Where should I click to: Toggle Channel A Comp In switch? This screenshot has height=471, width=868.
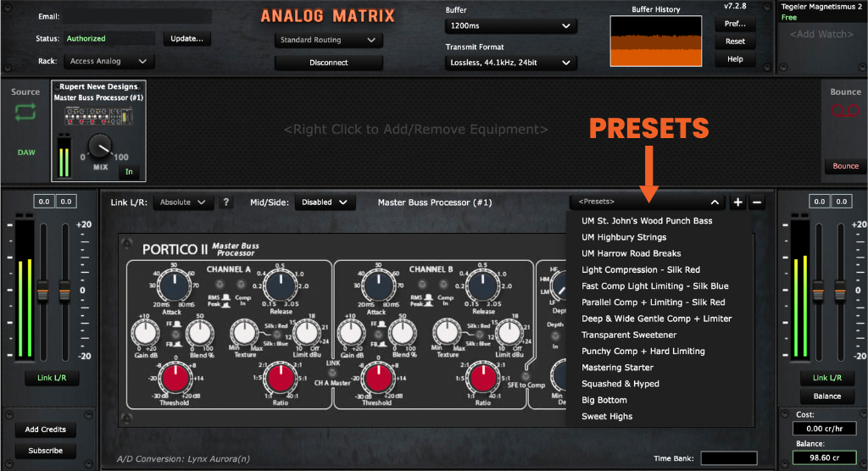coord(241,285)
